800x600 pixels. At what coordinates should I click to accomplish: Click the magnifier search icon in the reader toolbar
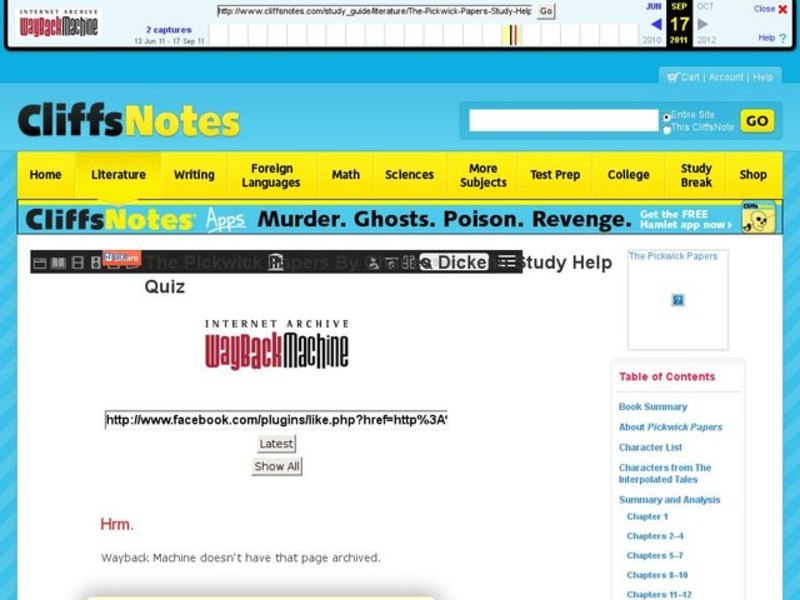coord(425,261)
